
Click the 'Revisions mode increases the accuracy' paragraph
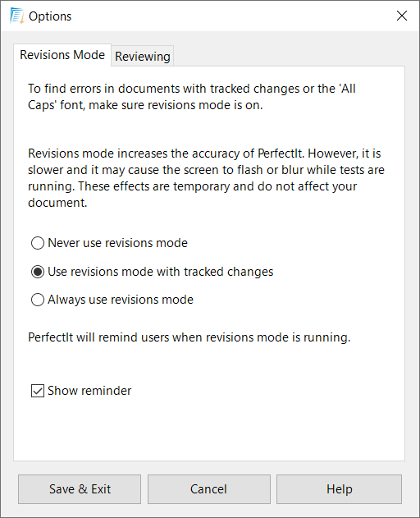206,178
